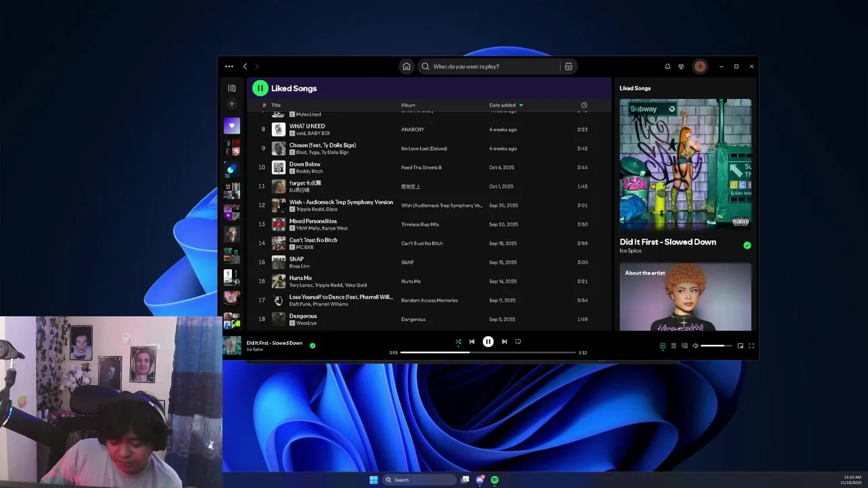Select the song Hurts Me title
Viewport: 868px width, 488px height.
(300, 278)
